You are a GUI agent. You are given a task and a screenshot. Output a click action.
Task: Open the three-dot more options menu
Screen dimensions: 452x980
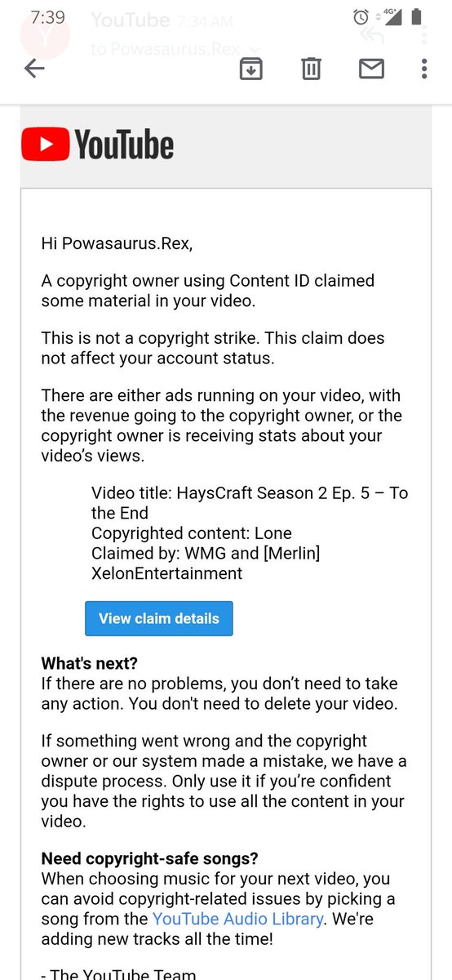(424, 69)
